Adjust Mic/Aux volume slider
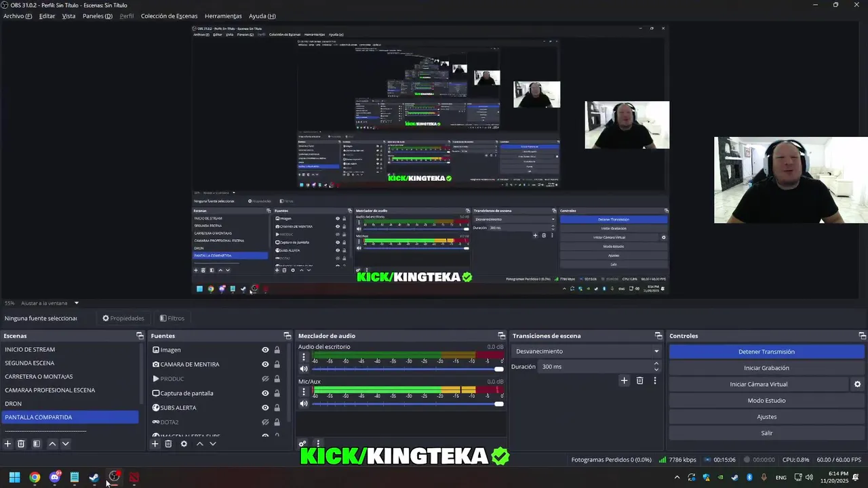This screenshot has height=488, width=868. 408,403
